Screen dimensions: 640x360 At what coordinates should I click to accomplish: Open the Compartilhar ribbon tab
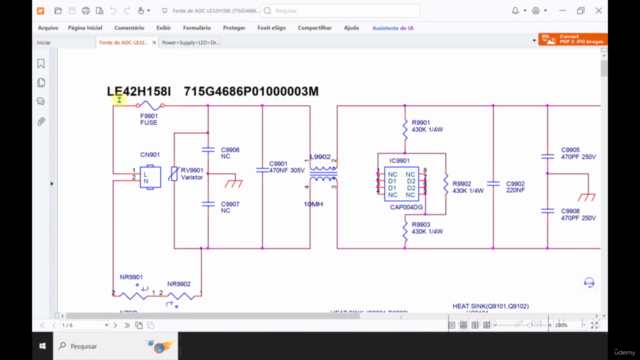(315, 28)
